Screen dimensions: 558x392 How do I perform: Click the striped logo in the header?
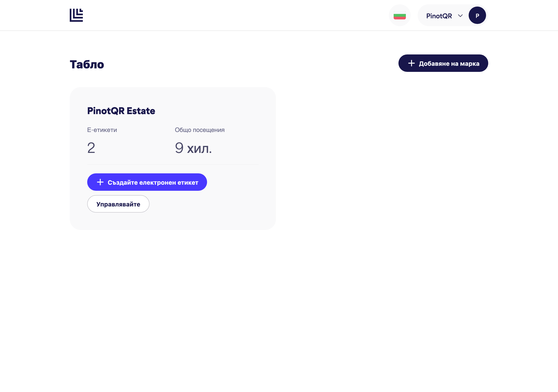point(76,15)
